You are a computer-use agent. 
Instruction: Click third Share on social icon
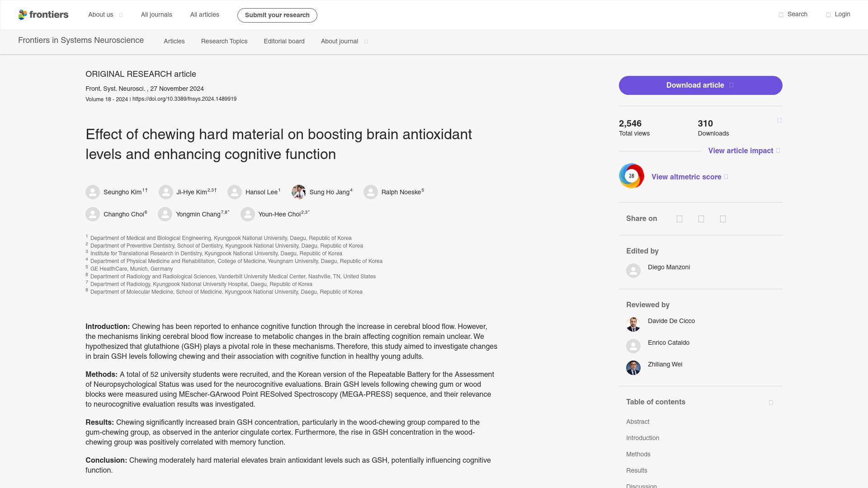point(723,219)
